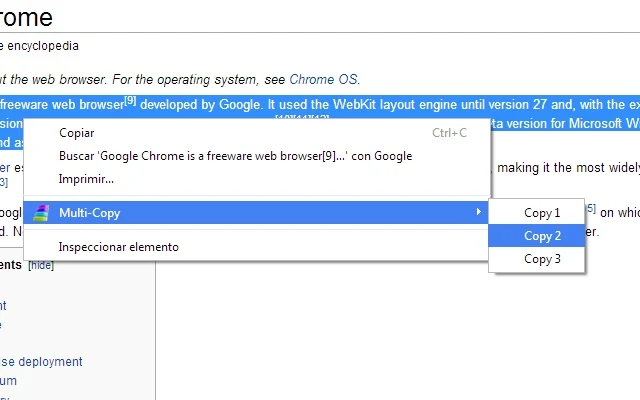This screenshot has height=400, width=640.
Task: Open the [9] reference after 'web browser'
Action: pos(130,100)
